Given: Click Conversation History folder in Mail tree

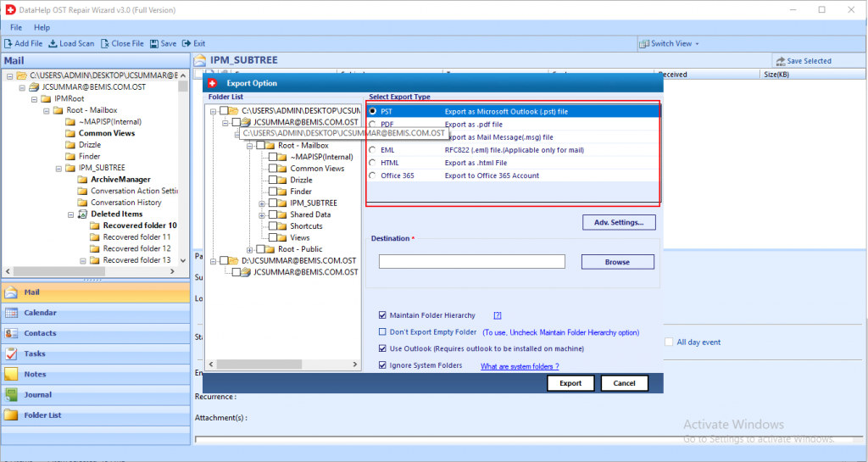Looking at the screenshot, I should click(126, 203).
